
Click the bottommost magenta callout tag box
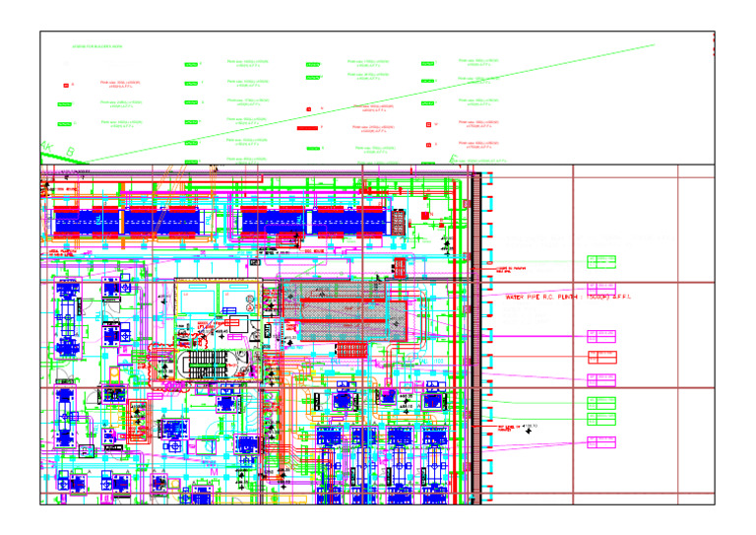point(601,442)
